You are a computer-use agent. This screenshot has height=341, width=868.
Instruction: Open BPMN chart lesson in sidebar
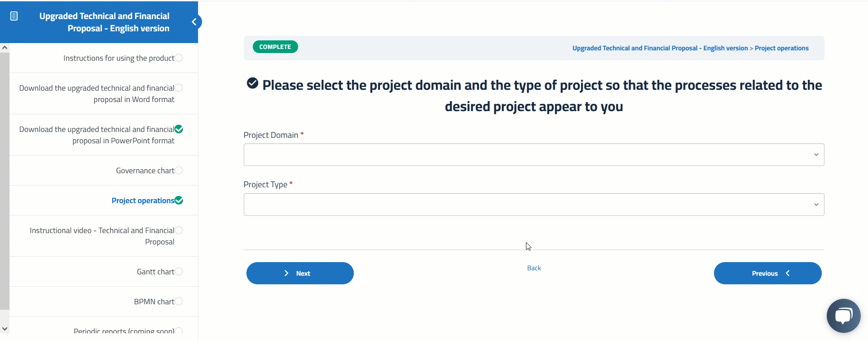coord(154,302)
